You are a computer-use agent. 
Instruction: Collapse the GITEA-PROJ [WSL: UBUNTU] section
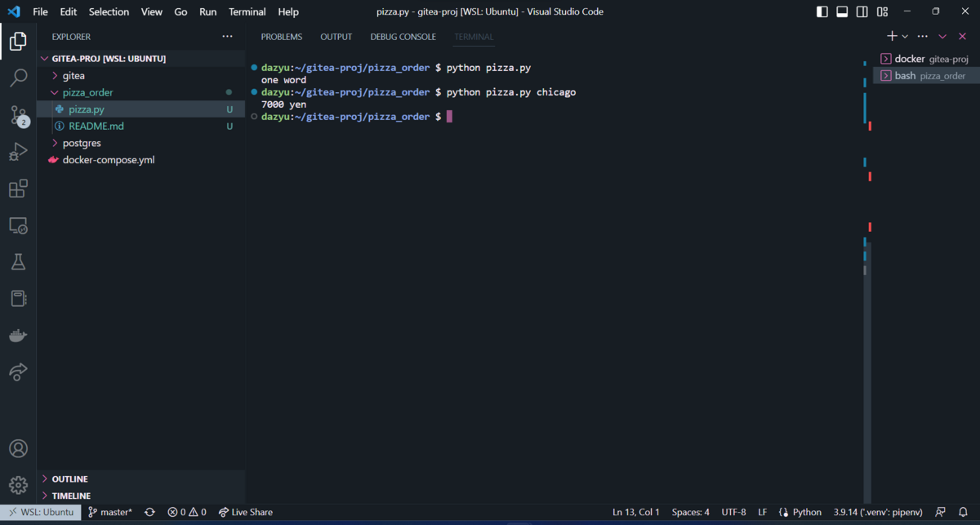click(140, 59)
